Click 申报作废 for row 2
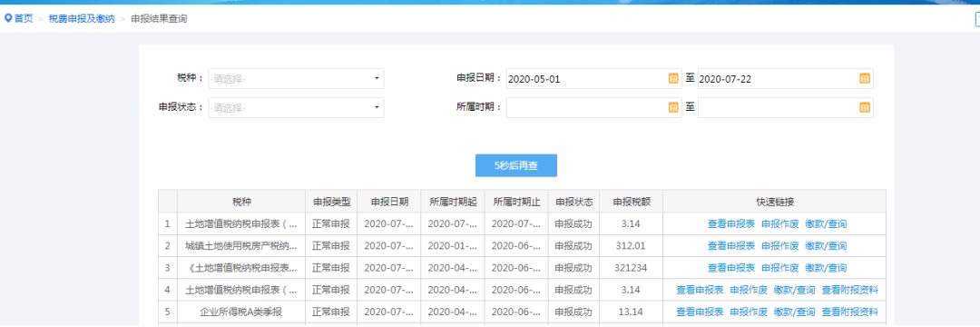980x327 pixels. 779,246
